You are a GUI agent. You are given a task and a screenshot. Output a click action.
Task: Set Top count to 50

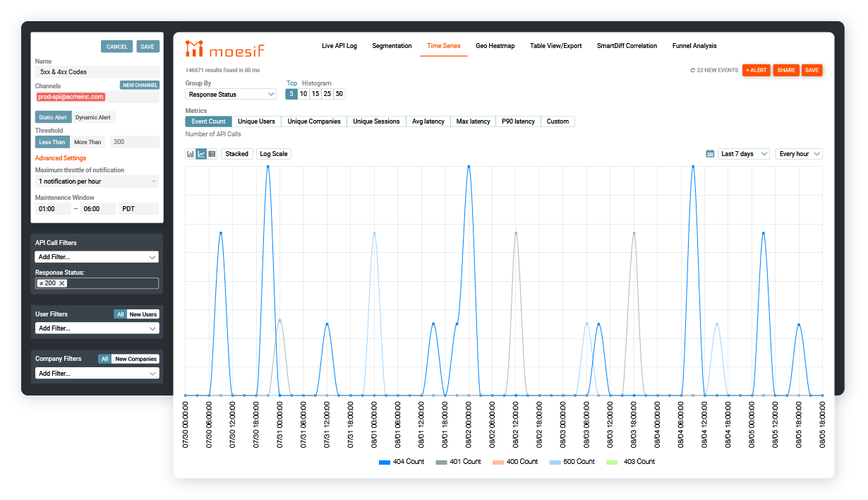pyautogui.click(x=339, y=94)
